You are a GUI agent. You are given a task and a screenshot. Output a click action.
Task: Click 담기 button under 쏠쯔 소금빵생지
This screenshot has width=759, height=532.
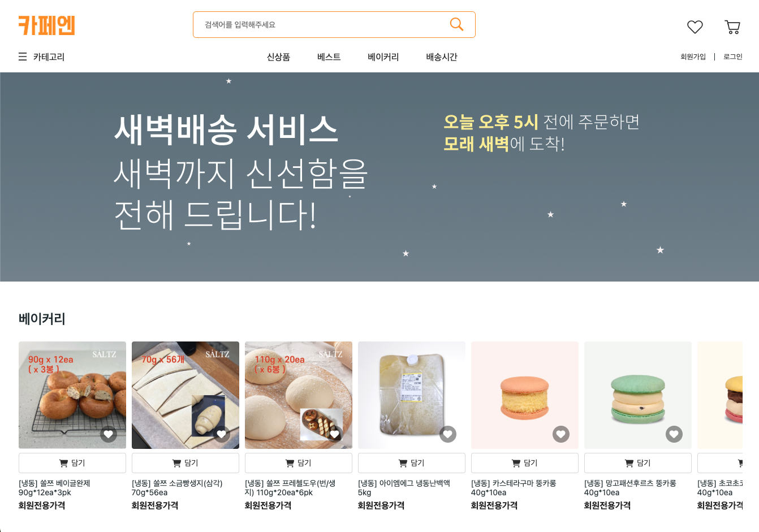tap(186, 463)
